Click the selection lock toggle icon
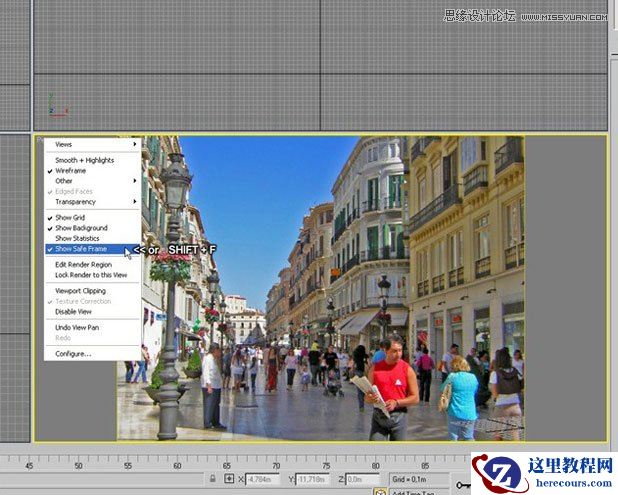 click(x=213, y=479)
